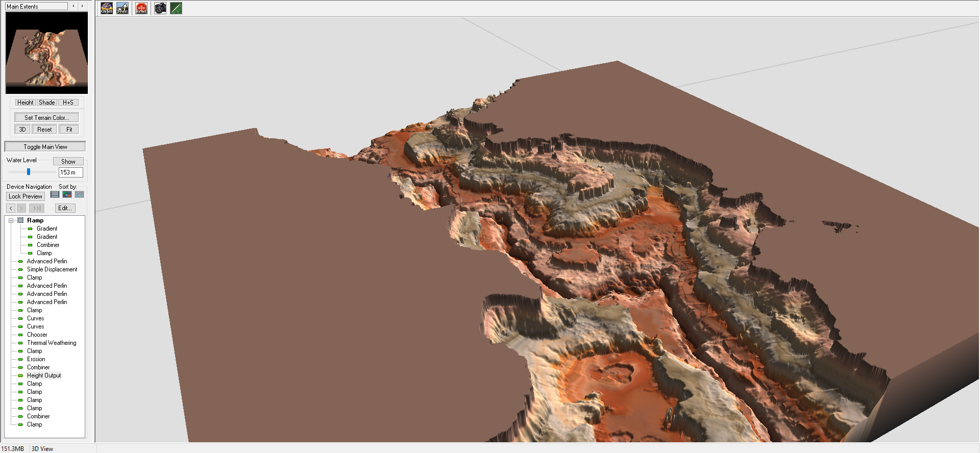Click the terrain preview thumbnail
Screen dimensions: 980x453
[x=46, y=53]
